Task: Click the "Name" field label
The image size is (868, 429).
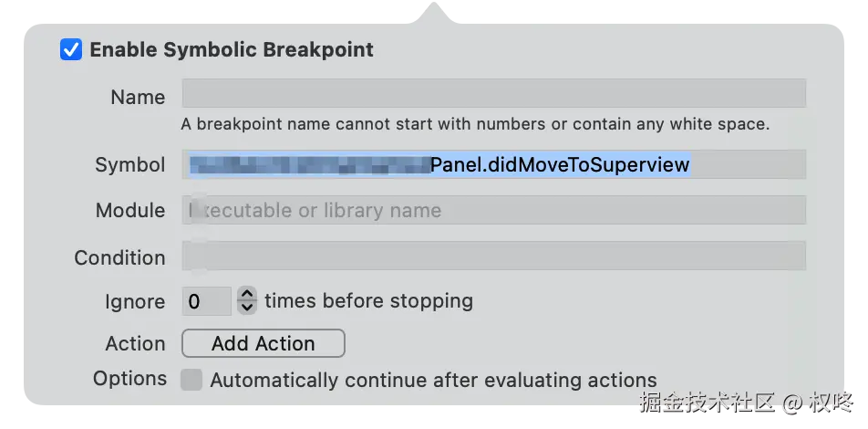Action: [138, 98]
